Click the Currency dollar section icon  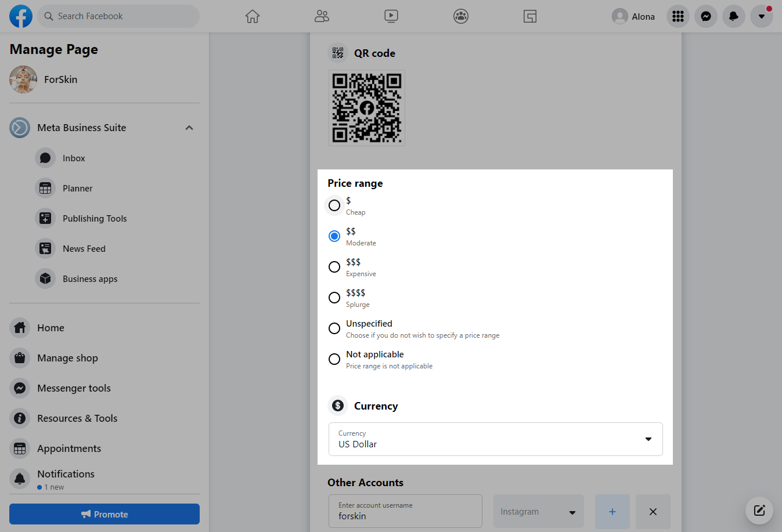click(338, 406)
